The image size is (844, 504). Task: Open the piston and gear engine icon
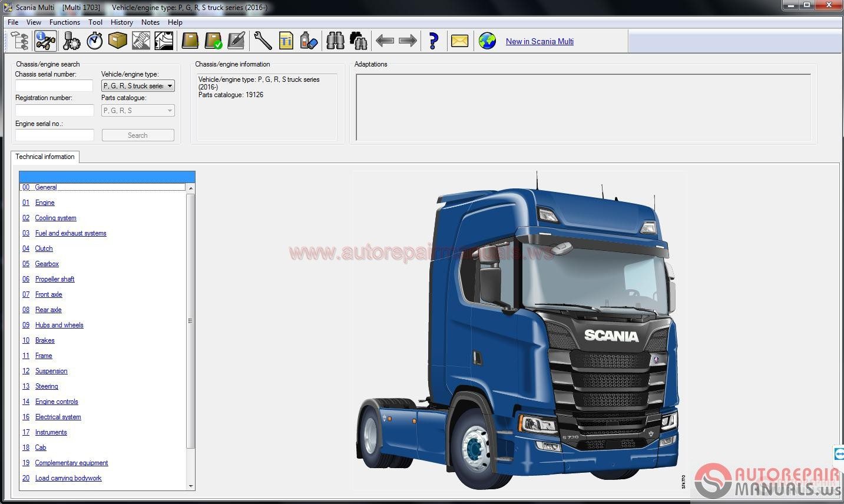point(71,41)
